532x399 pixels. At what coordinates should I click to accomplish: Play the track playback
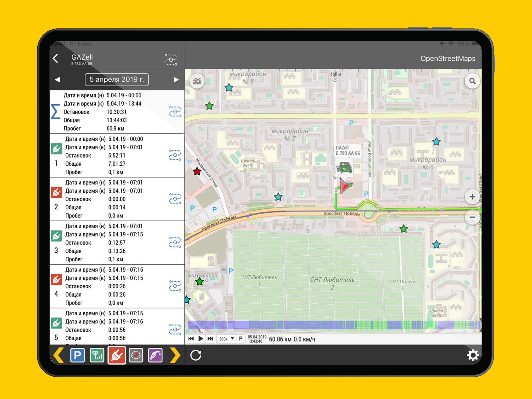point(201,339)
